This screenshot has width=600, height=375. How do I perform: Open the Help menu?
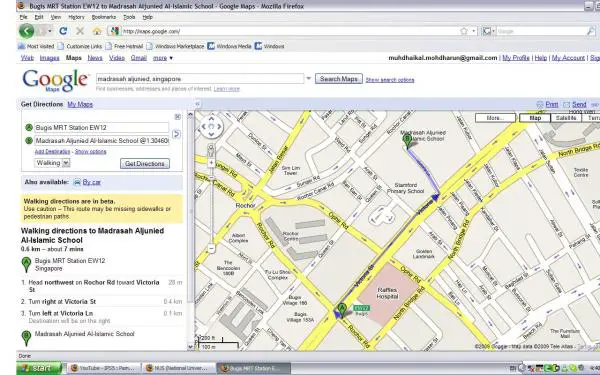(148, 17)
